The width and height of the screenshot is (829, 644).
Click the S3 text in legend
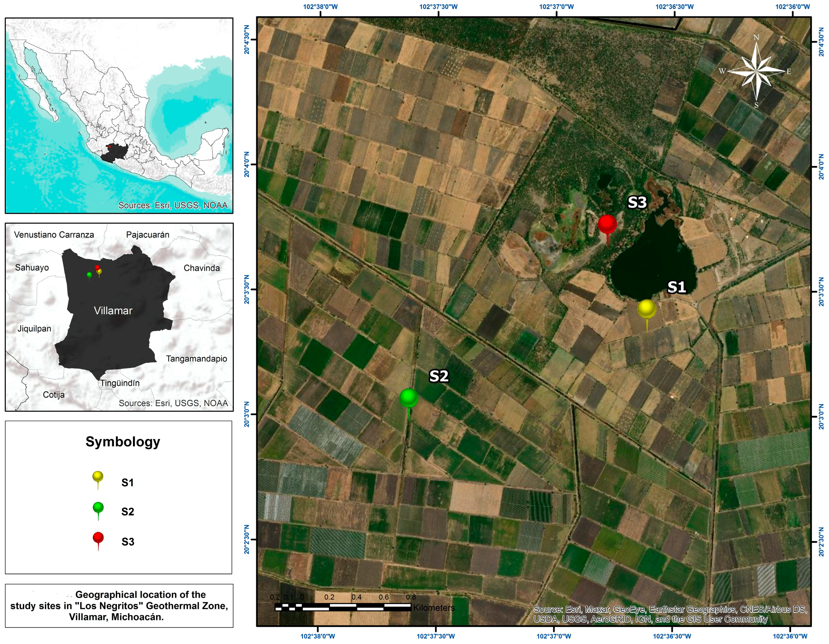click(128, 542)
